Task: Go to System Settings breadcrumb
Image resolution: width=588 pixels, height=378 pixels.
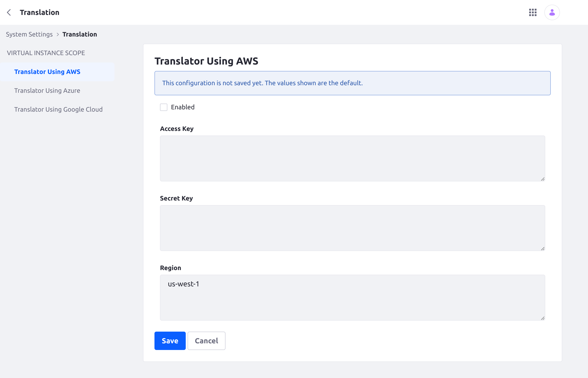Action: pyautogui.click(x=29, y=34)
